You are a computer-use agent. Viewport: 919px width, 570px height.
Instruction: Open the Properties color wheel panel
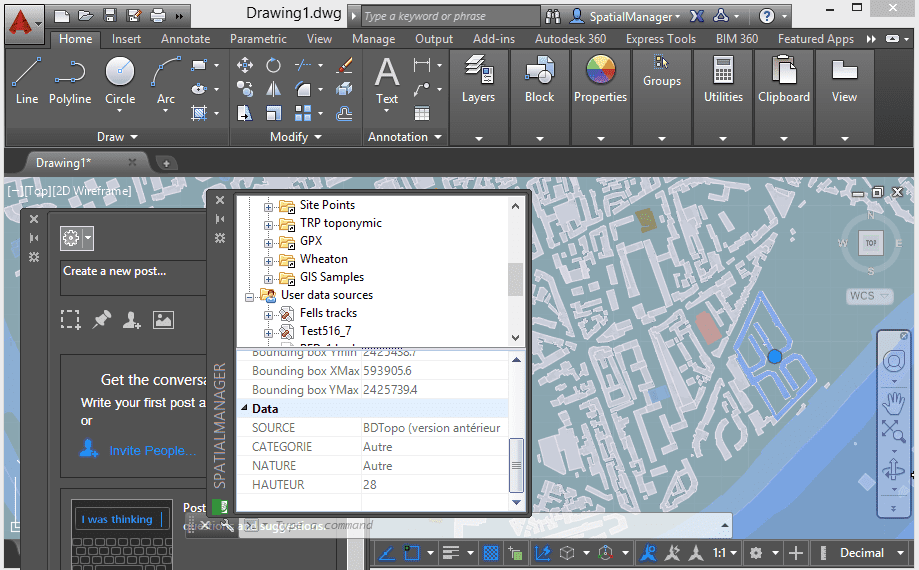600,81
